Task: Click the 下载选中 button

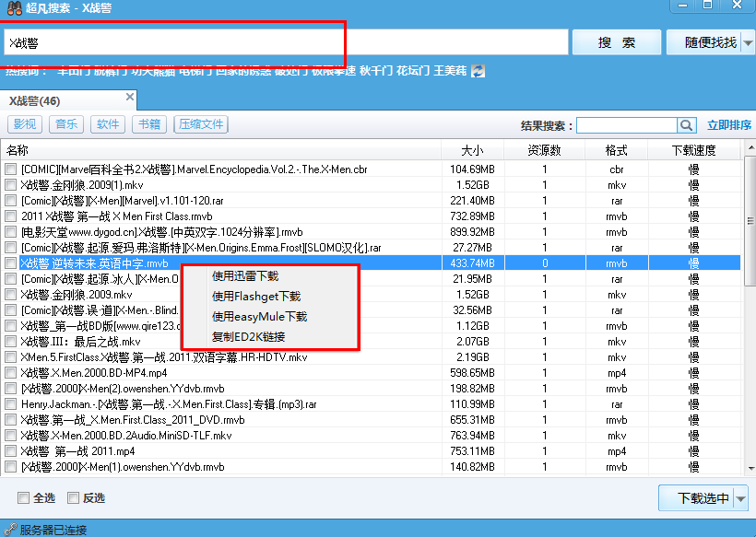Action: coord(697,498)
